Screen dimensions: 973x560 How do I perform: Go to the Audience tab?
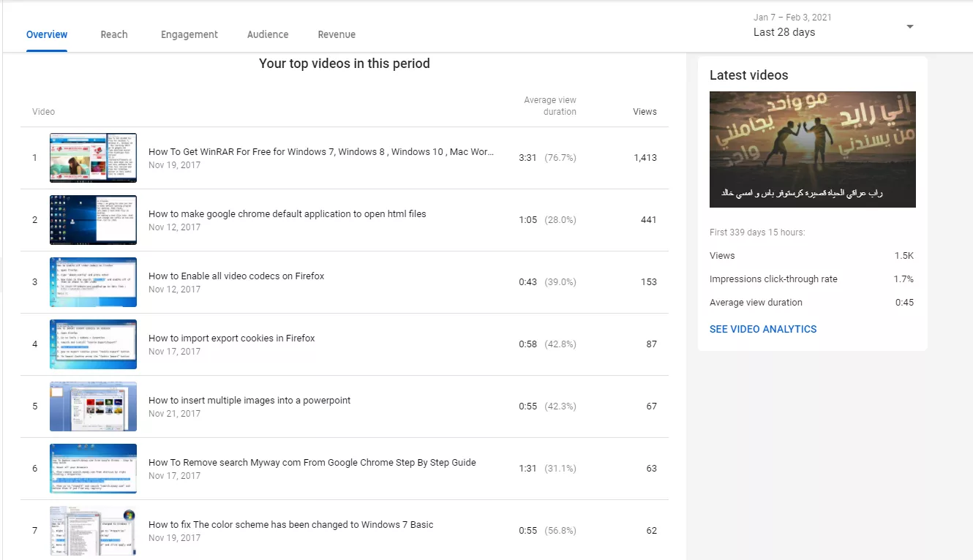(x=268, y=34)
